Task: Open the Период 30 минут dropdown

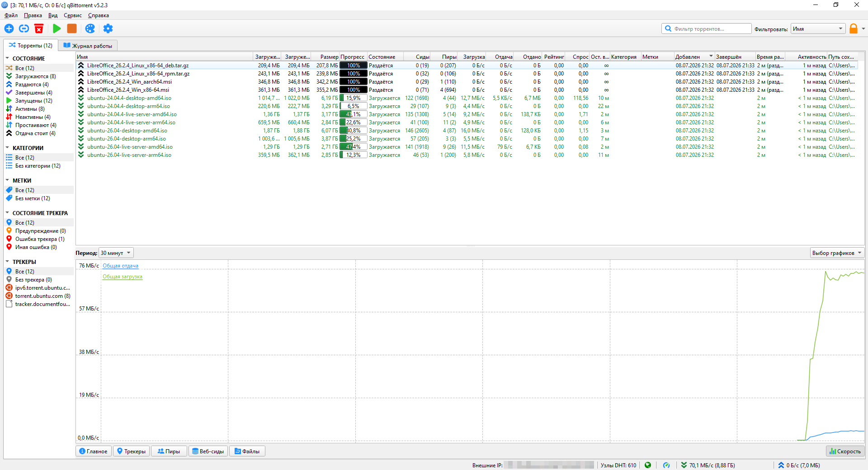Action: tap(116, 253)
